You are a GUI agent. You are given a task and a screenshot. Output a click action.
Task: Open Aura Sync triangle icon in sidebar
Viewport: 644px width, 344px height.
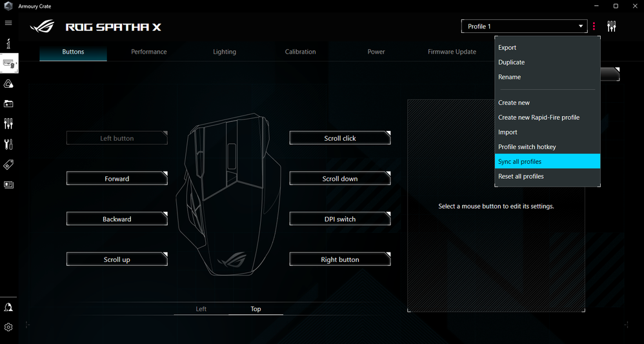click(x=8, y=84)
